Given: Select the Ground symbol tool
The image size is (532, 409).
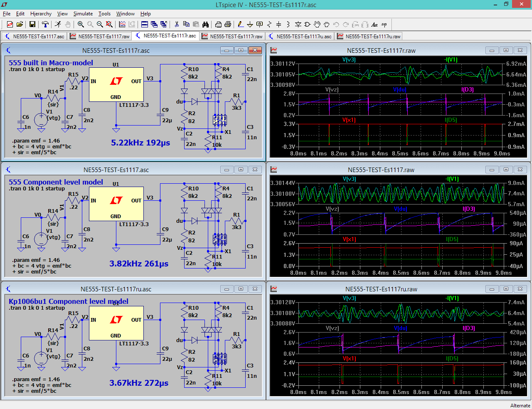Looking at the screenshot, I should click(x=250, y=25).
